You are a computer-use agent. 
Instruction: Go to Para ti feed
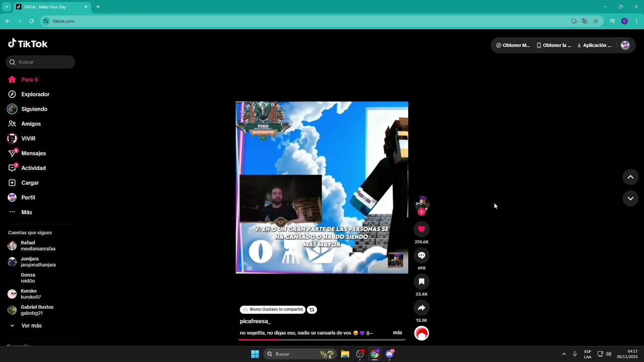click(x=30, y=79)
